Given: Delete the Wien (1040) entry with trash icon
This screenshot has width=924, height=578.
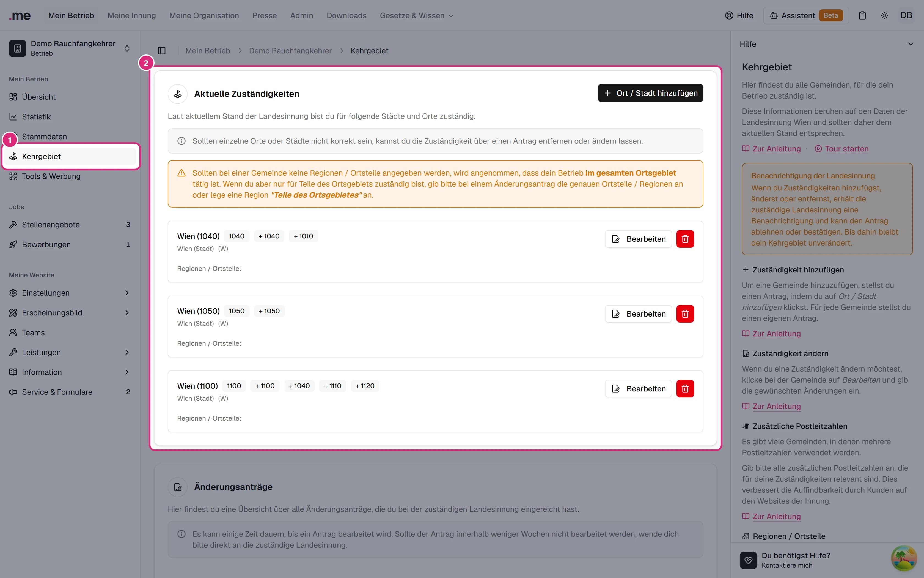Looking at the screenshot, I should click(685, 239).
